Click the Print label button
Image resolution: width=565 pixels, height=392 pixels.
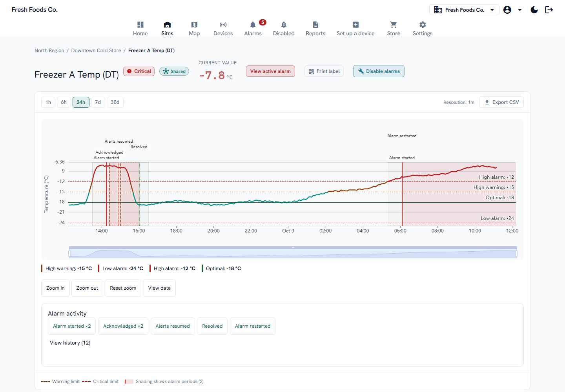click(324, 71)
